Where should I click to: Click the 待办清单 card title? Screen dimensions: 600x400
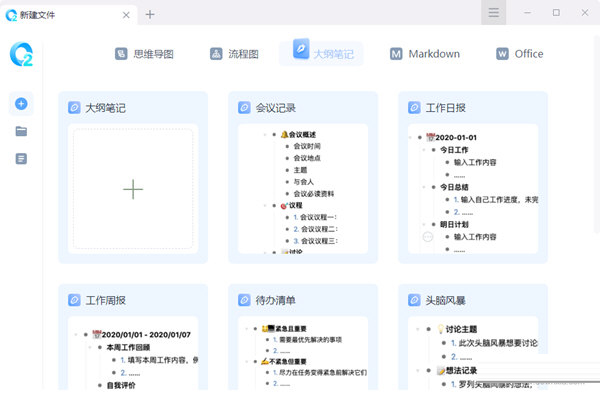276,300
